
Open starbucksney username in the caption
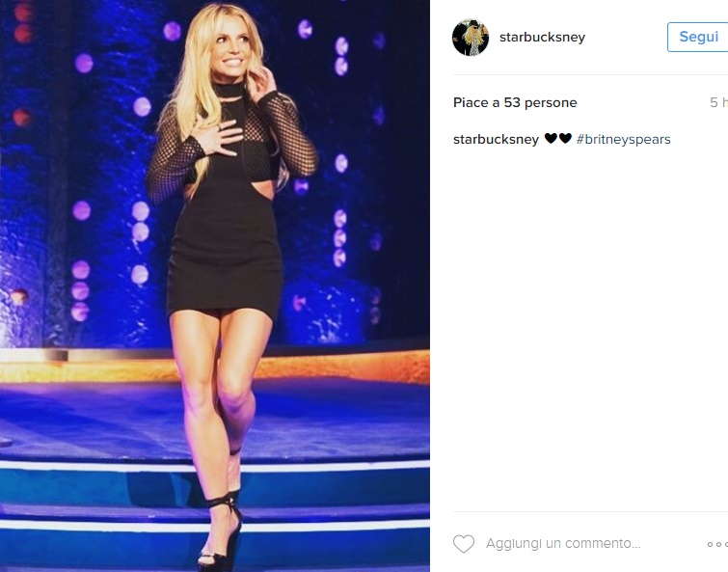(496, 139)
